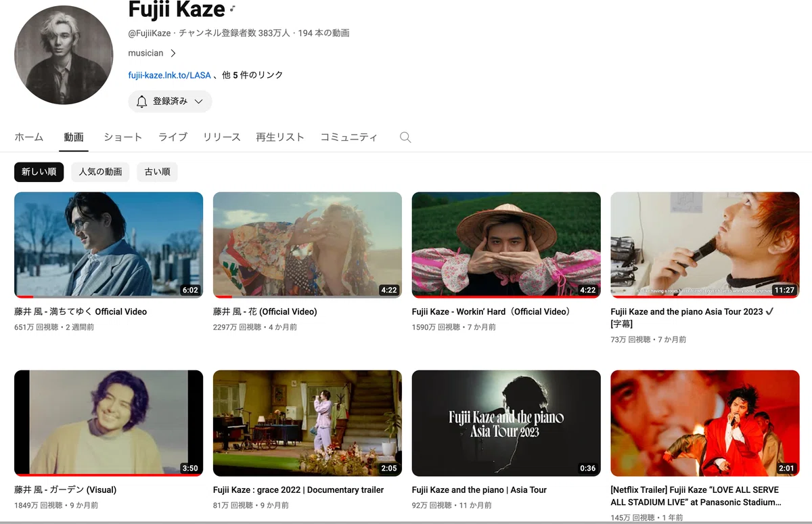The width and height of the screenshot is (812, 524).
Task: Play the Fujii Kaze and the piano Asia Tour thumbnail
Action: tap(506, 423)
